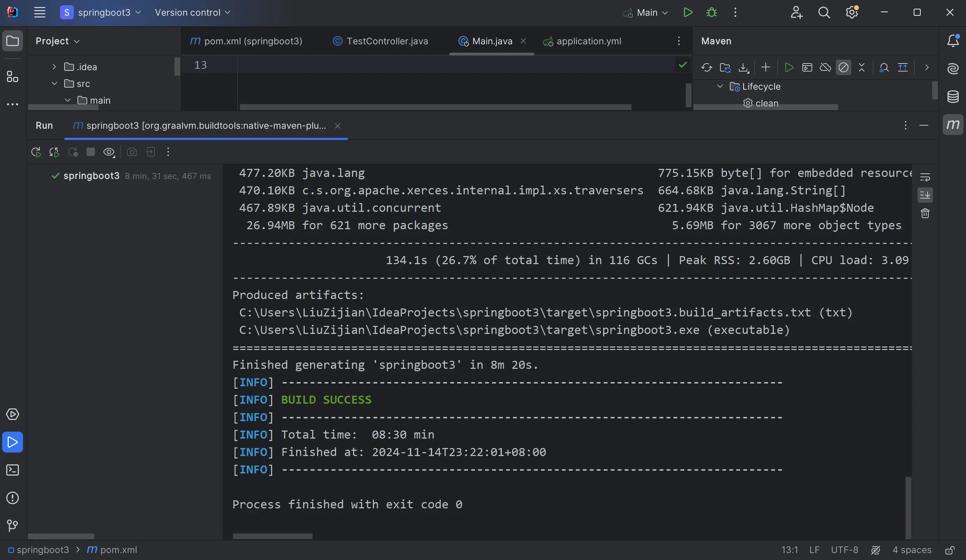Collapse the Lifecycle node

(720, 86)
